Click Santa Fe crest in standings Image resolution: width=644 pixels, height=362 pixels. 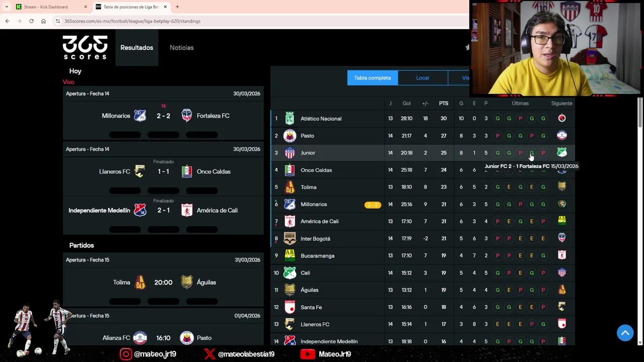tap(290, 307)
